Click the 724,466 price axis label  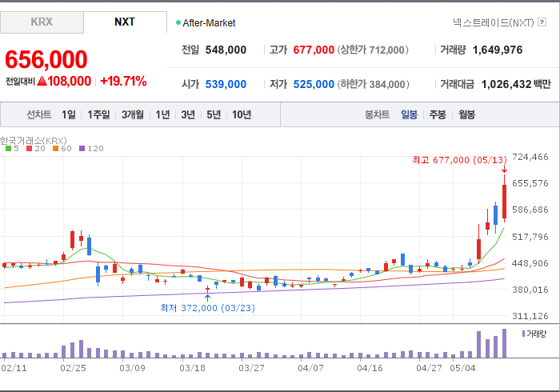[530, 157]
